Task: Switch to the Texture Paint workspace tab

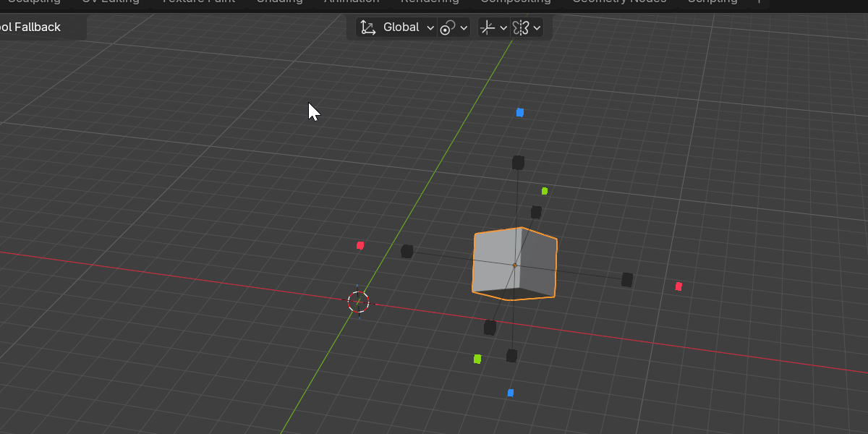Action: click(199, 2)
